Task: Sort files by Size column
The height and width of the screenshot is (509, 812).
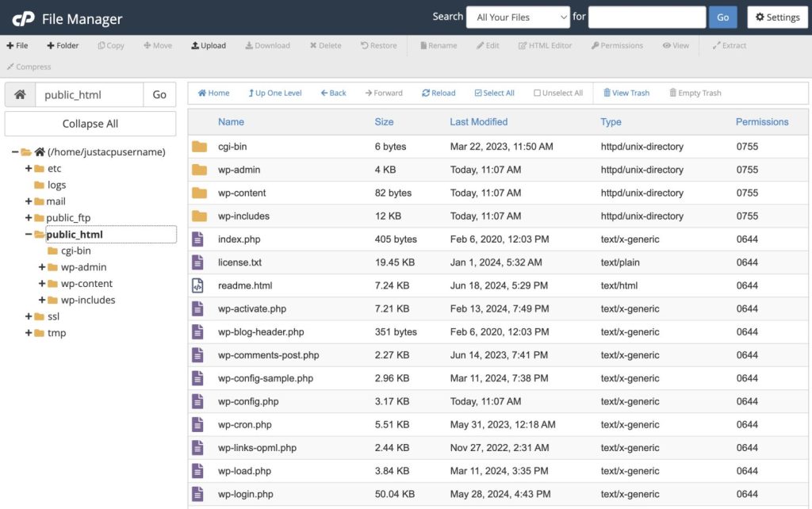Action: pos(384,122)
